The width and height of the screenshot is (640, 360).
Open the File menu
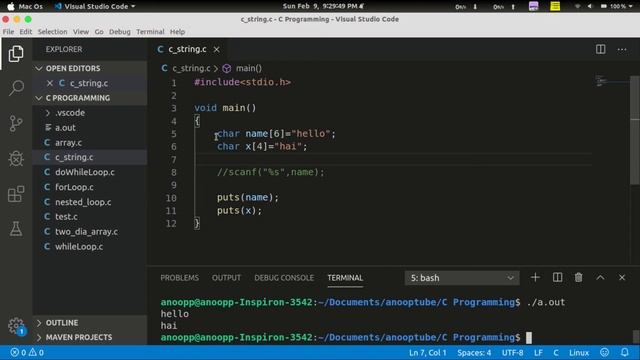coord(8,32)
